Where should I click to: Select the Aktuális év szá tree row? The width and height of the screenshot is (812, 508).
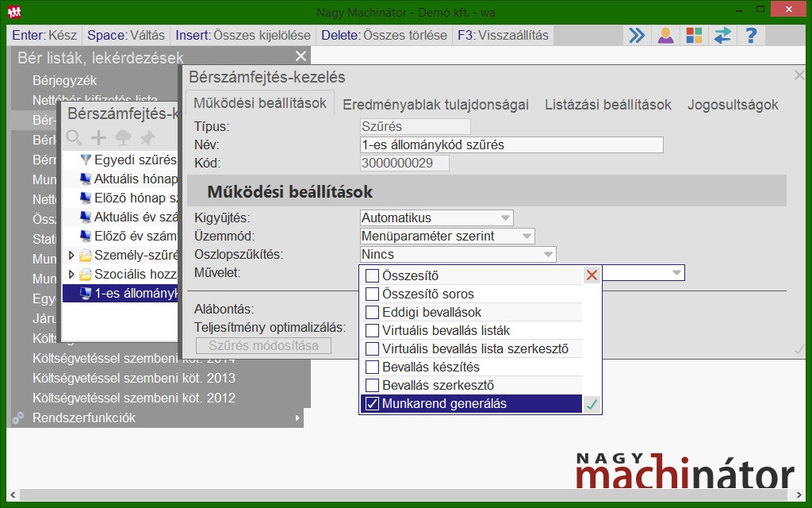click(121, 217)
